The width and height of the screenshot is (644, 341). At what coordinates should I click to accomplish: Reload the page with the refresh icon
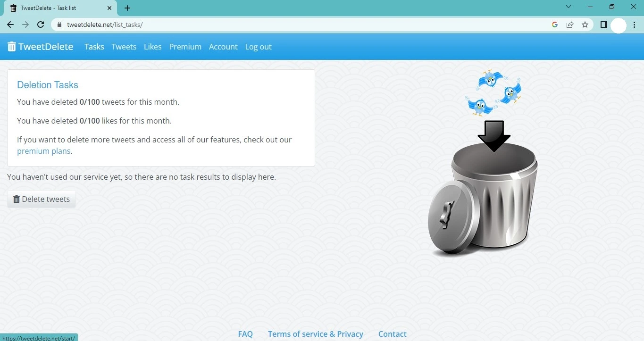pos(41,25)
